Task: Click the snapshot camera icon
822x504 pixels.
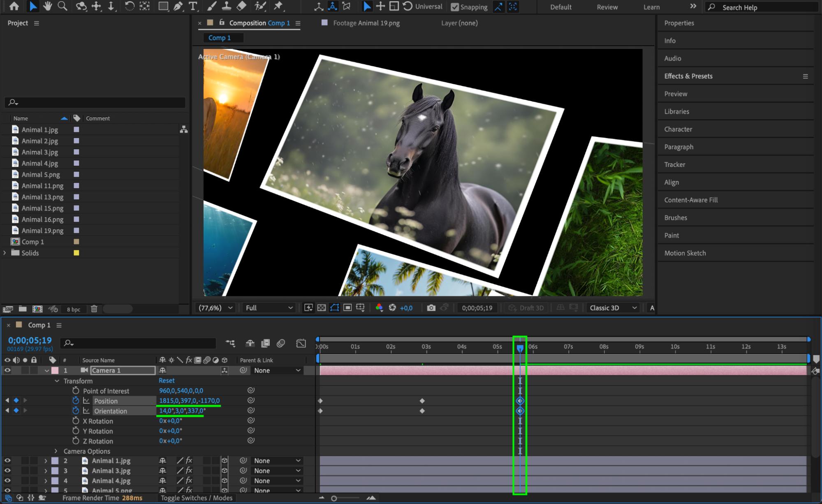Action: click(431, 308)
